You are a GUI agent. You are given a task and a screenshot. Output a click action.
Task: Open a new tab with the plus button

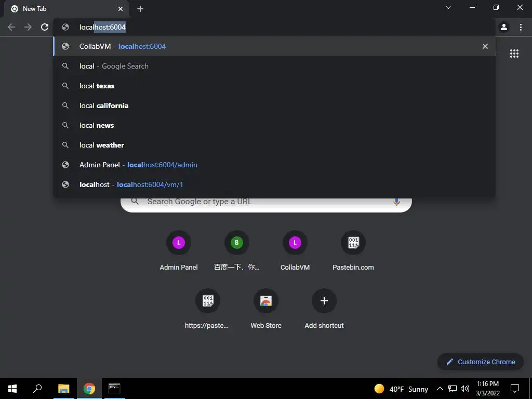140,9
